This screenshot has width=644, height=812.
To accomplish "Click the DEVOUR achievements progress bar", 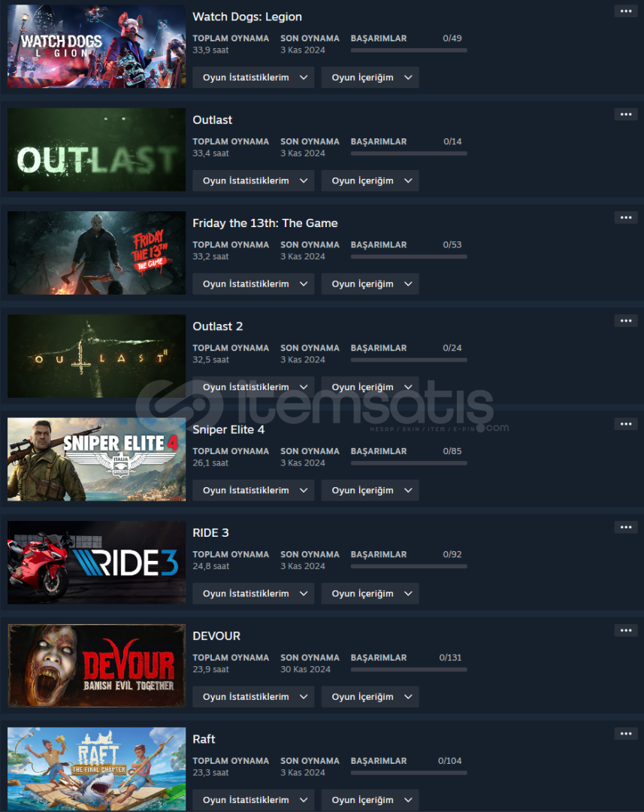I will click(409, 670).
